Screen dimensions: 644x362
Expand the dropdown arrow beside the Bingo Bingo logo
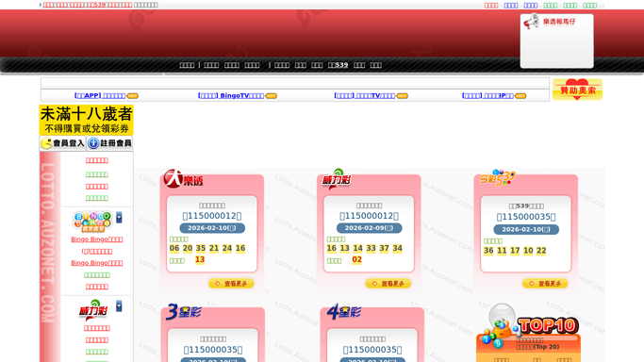tap(119, 218)
